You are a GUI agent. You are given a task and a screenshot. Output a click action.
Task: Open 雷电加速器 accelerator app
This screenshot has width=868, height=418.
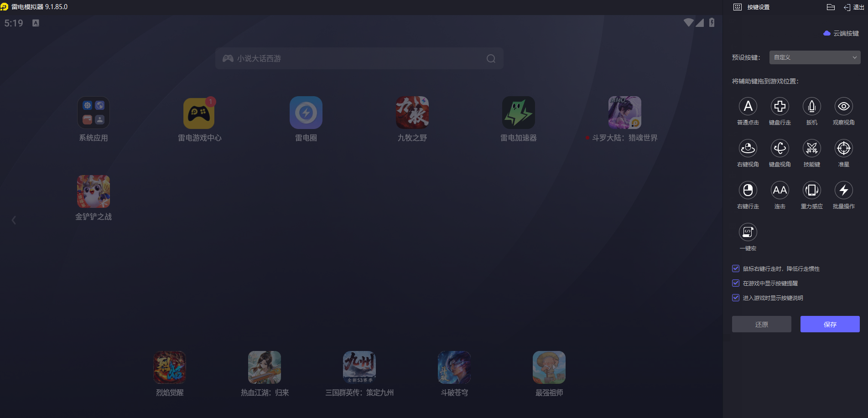pos(519,113)
